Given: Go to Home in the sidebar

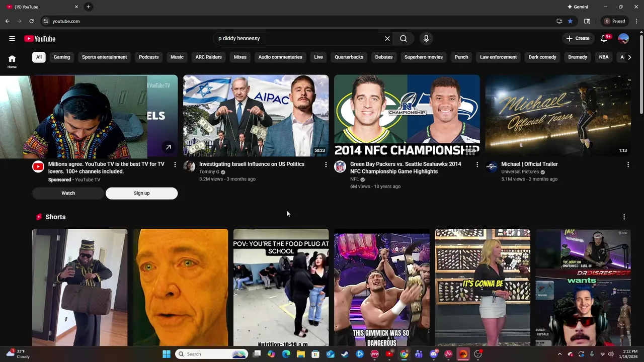Looking at the screenshot, I should point(12,61).
